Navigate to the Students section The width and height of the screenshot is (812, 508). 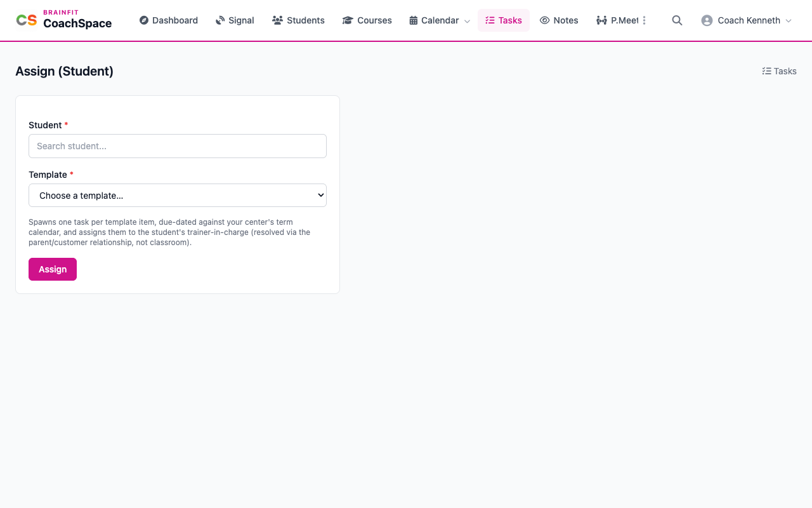click(298, 20)
